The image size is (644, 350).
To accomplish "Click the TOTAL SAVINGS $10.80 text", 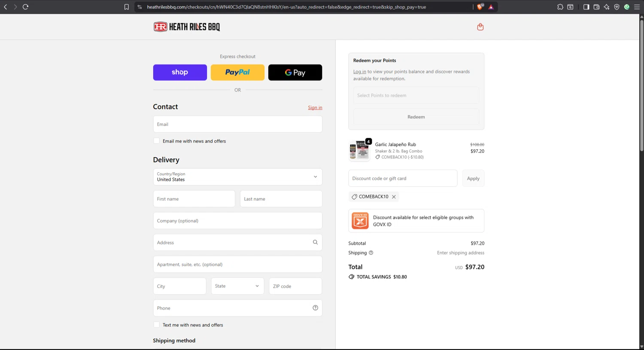I will point(382,277).
